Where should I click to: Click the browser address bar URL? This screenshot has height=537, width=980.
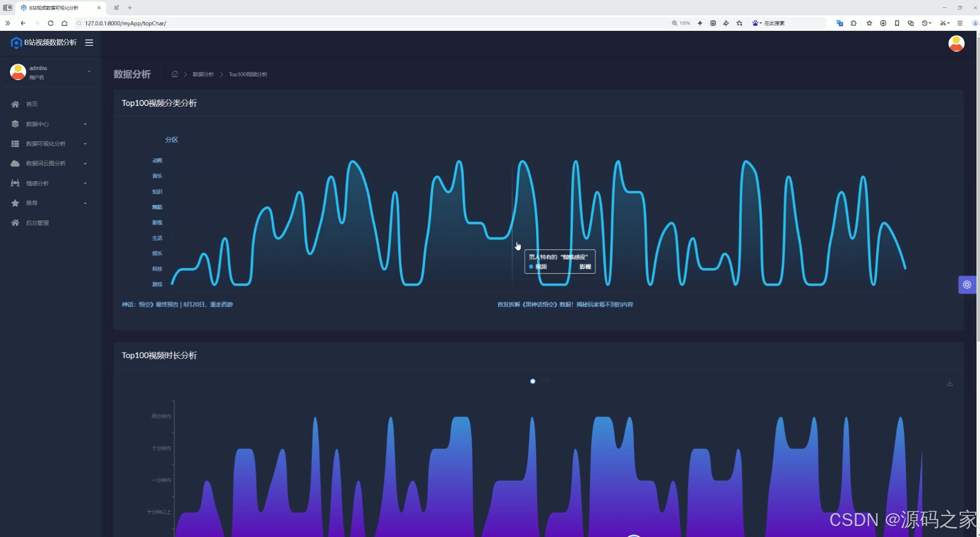(x=125, y=23)
